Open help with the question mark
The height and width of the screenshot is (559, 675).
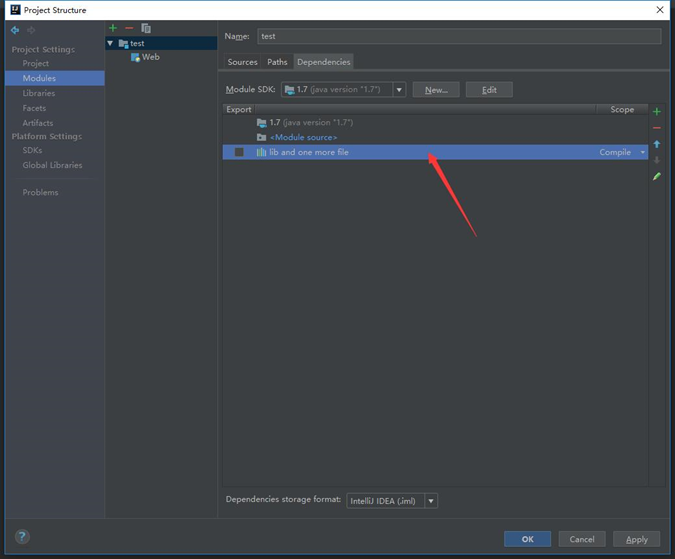[22, 537]
